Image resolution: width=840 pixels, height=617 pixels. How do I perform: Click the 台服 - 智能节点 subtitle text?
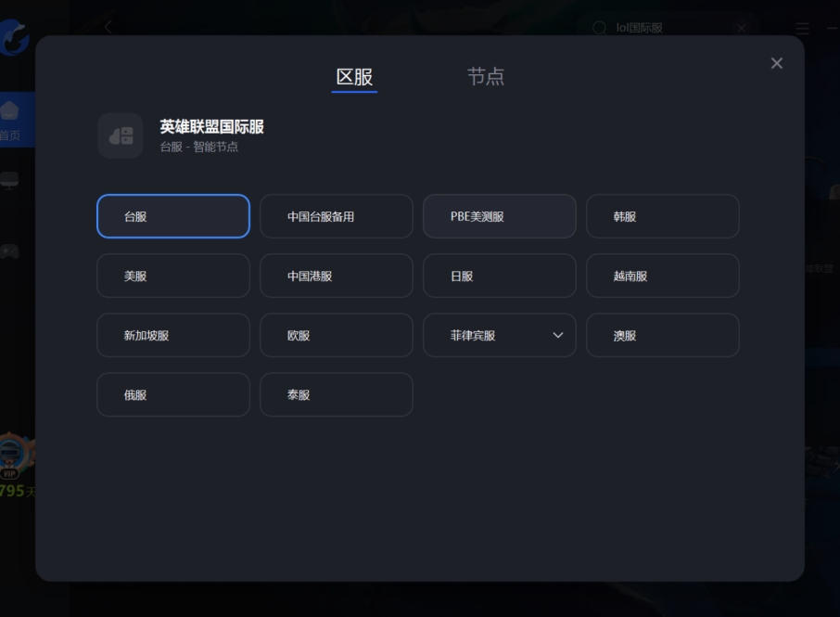[198, 147]
